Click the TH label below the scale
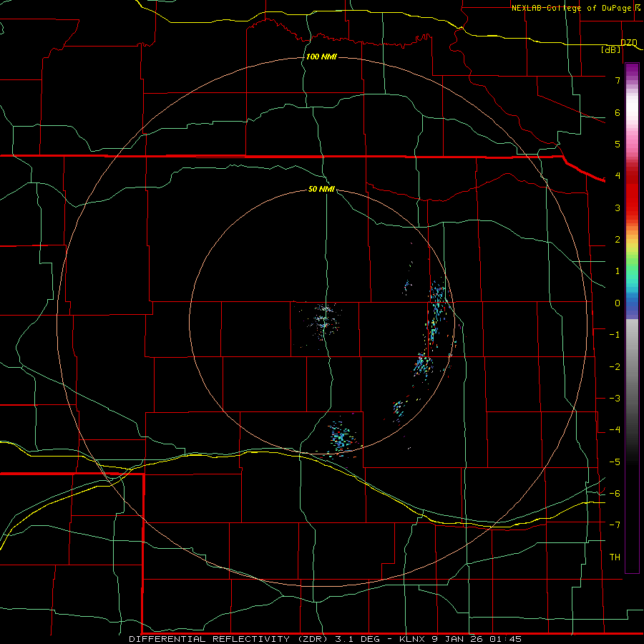 pos(615,557)
